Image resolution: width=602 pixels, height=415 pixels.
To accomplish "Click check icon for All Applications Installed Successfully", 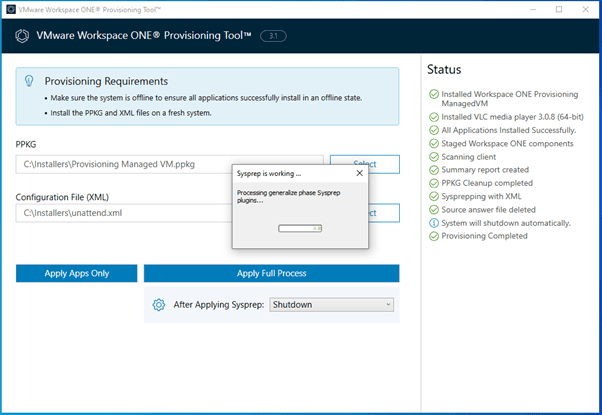I will [x=434, y=130].
